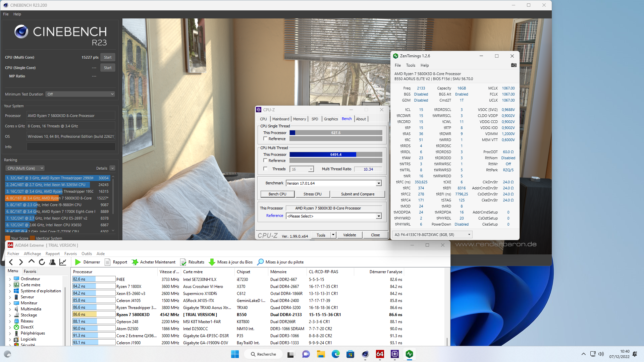Sort by the Processeur column header
Image resolution: width=644 pixels, height=362 pixels.
coord(114,272)
